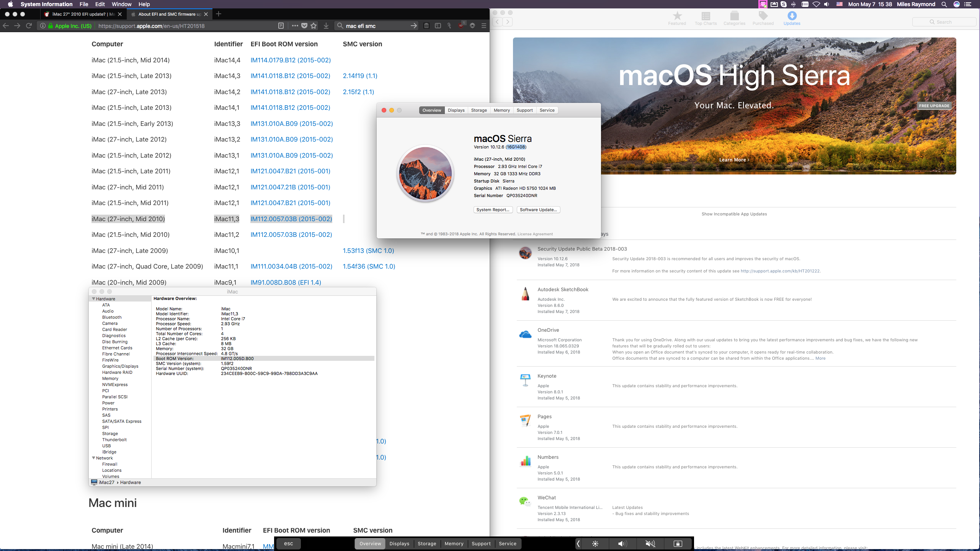Click the App Store search field
This screenshot has height=551, width=980.
944,22
